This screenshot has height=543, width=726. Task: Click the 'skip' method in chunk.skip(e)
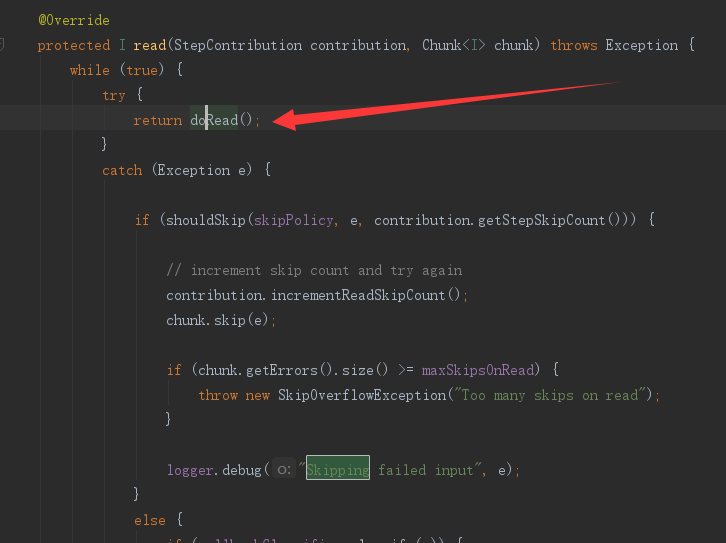click(230, 320)
